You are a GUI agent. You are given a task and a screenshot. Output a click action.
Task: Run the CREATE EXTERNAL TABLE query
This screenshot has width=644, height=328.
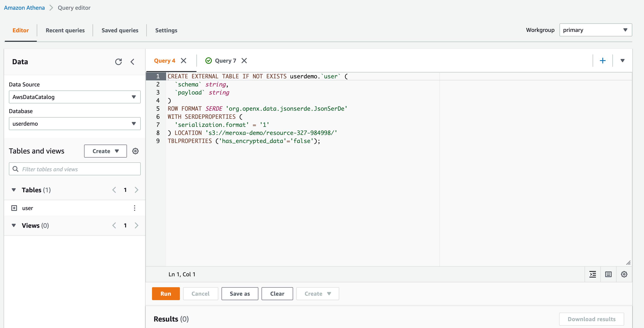166,293
